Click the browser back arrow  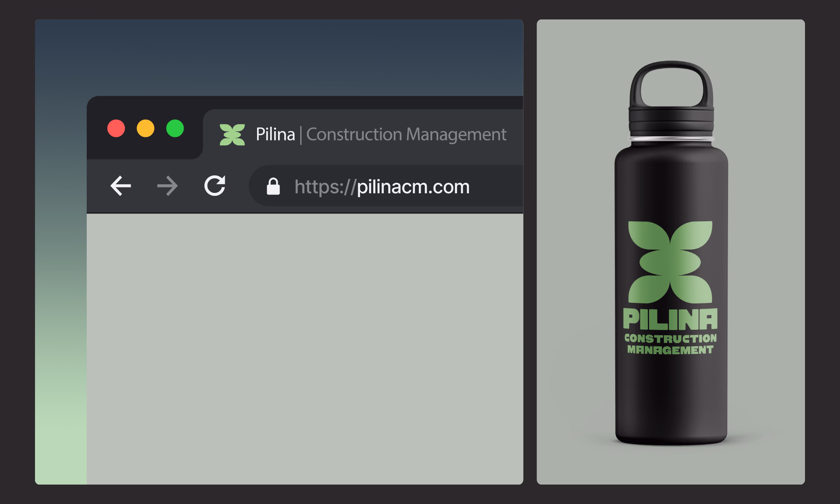[x=121, y=185]
